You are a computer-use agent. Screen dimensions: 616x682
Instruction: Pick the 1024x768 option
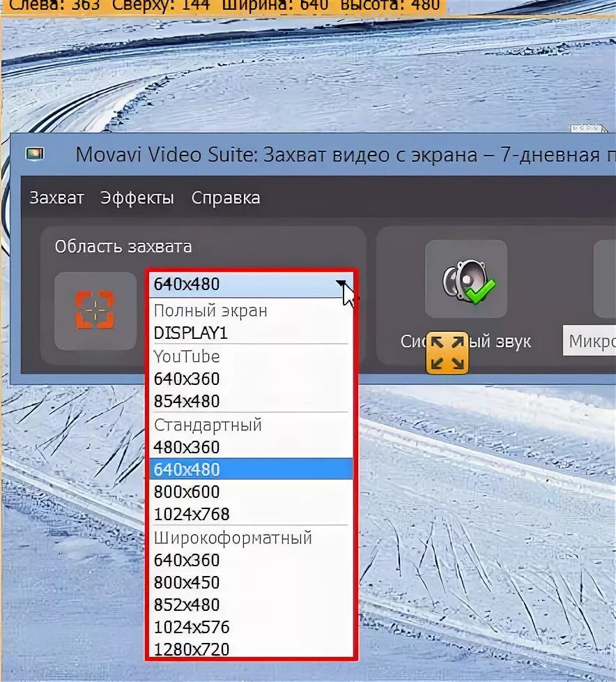click(x=252, y=514)
